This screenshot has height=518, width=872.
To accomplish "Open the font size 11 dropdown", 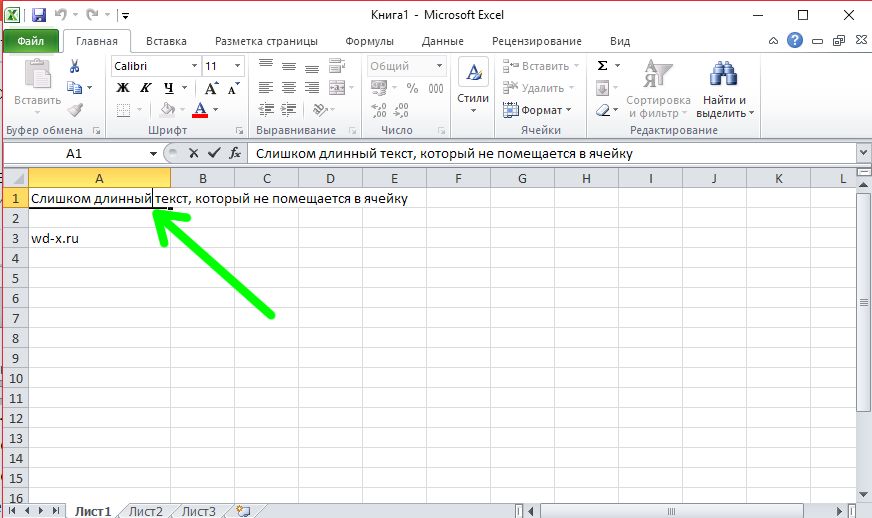I will pyautogui.click(x=237, y=66).
